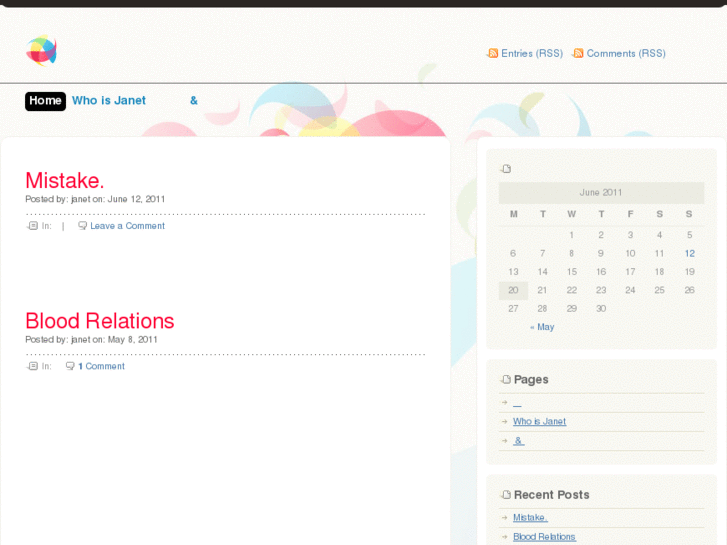Click the Comments RSS feed icon

[x=578, y=53]
